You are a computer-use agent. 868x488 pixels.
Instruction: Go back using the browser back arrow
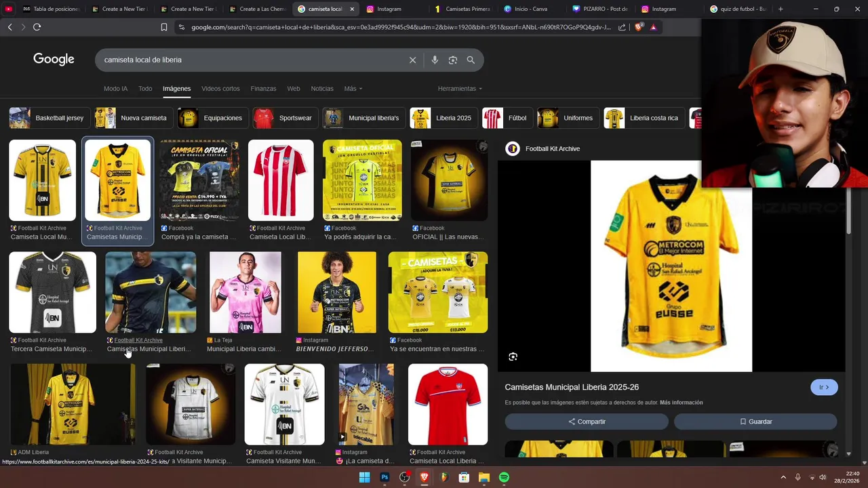[x=9, y=27]
